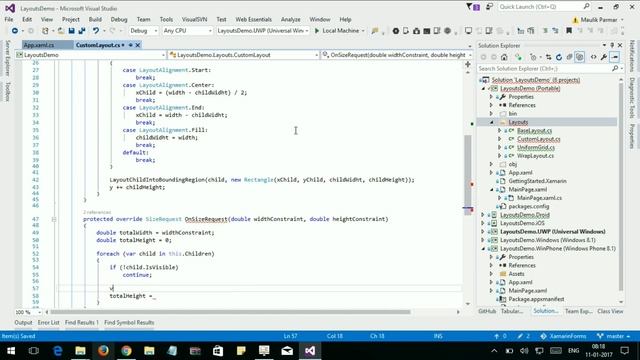Select UniformGrid.cs in Solution Explorer
Screen dimensions: 640x360
536,147
